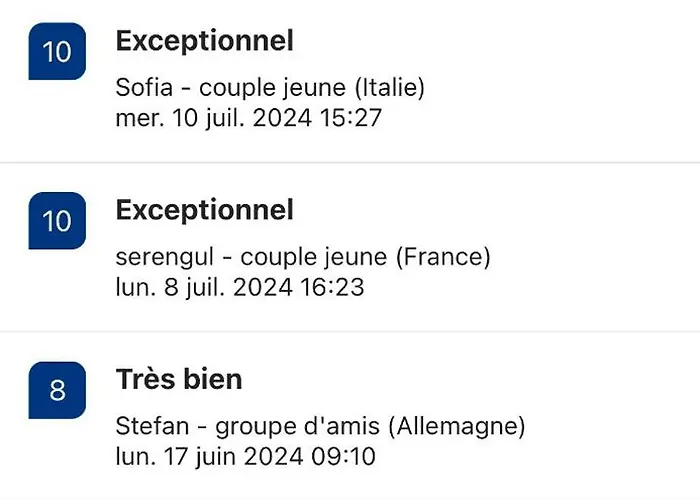Image resolution: width=700 pixels, height=500 pixels.
Task: Click the score 10 badge beside Sofia's review
Action: pyautogui.click(x=57, y=51)
